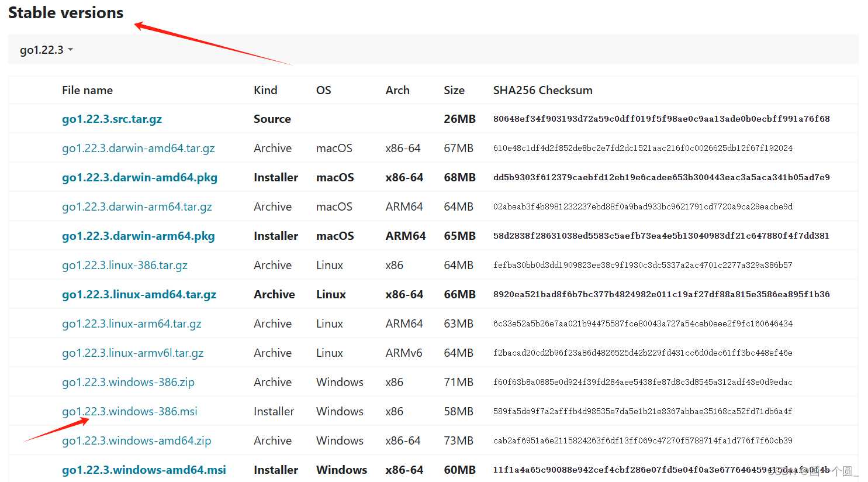This screenshot has width=868, height=482.
Task: Click the 63MB size cell
Action: point(458,323)
